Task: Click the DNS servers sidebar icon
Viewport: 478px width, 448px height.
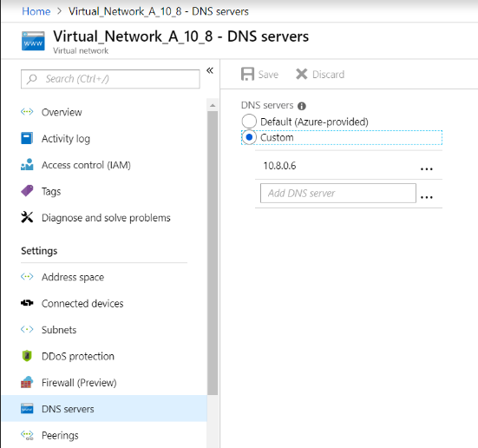Action: (27, 408)
